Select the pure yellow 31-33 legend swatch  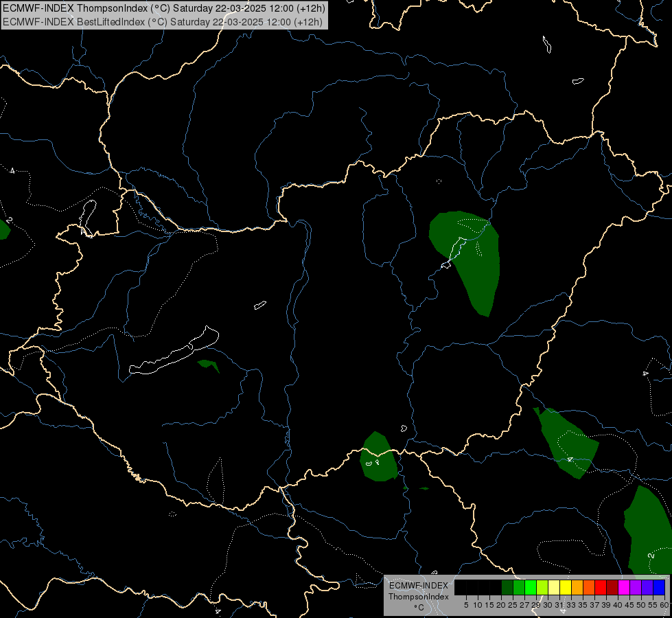click(x=566, y=588)
